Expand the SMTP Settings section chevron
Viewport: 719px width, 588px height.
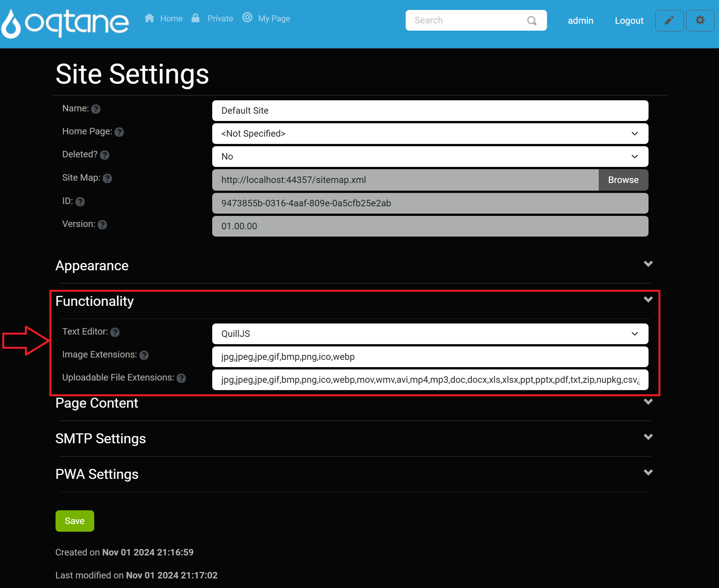point(648,437)
